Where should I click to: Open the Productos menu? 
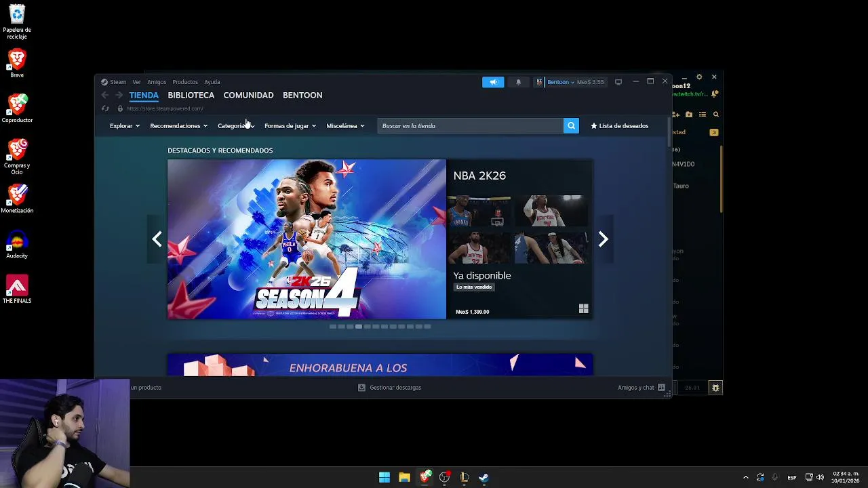pos(185,82)
